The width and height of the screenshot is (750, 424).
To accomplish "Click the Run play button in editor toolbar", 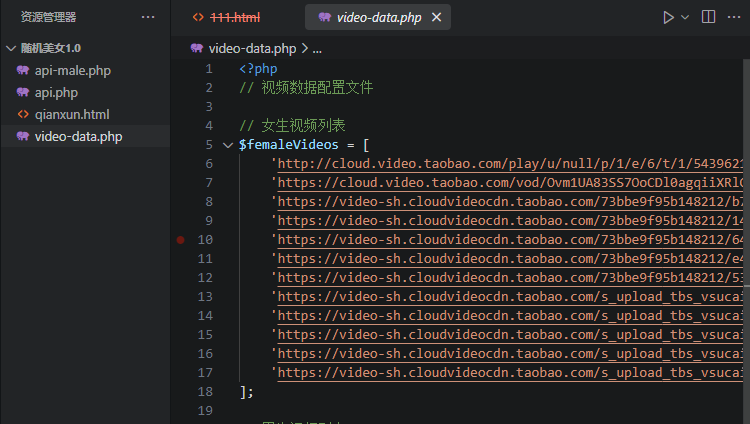I will (668, 17).
